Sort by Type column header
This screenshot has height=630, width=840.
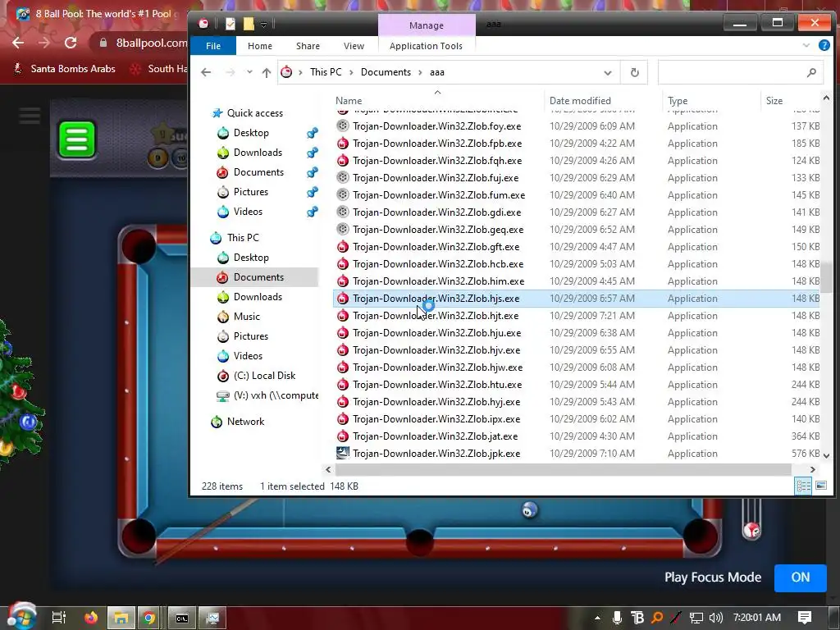(711, 101)
